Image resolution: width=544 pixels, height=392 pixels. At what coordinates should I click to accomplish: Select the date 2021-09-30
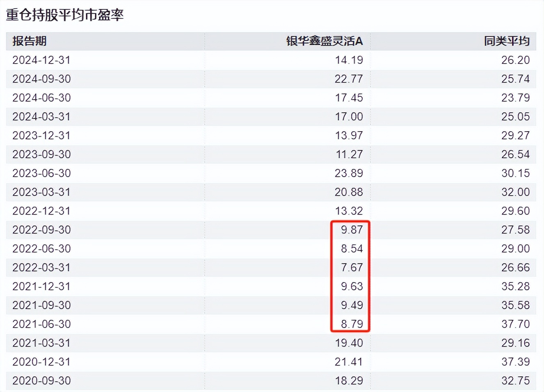(x=41, y=305)
